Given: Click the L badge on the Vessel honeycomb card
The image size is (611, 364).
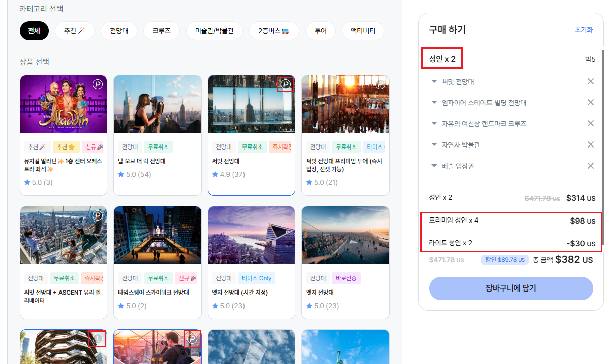Looking at the screenshot, I should [x=98, y=339].
